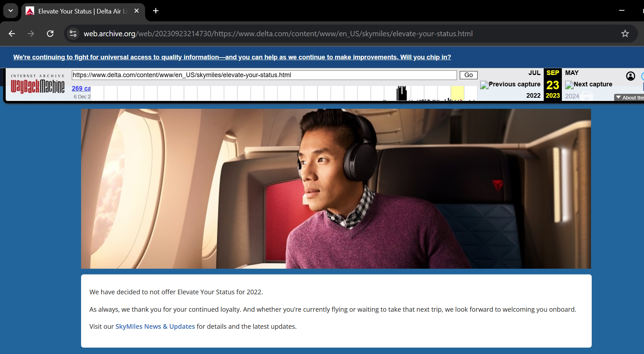644x354 pixels.
Task: Open the 269 captures link
Action: (81, 88)
